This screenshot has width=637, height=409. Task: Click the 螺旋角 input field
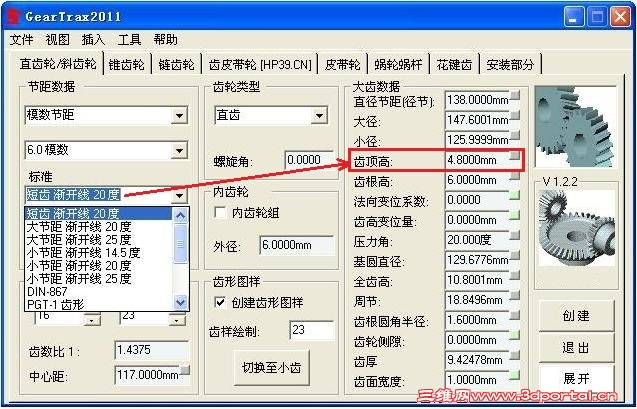click(x=310, y=160)
